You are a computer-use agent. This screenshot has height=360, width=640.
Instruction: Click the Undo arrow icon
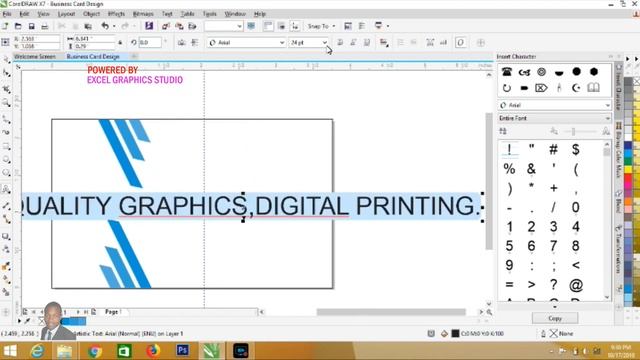pyautogui.click(x=105, y=26)
